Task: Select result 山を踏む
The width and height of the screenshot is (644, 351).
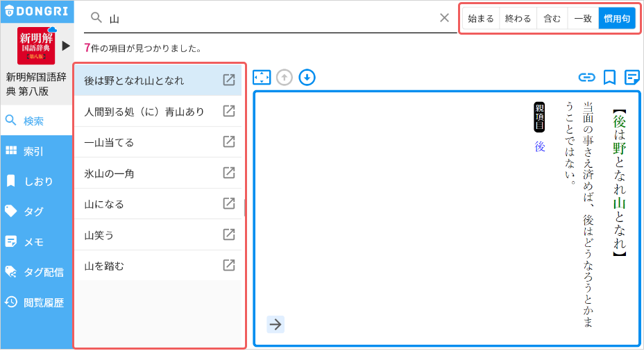Action: pos(158,266)
